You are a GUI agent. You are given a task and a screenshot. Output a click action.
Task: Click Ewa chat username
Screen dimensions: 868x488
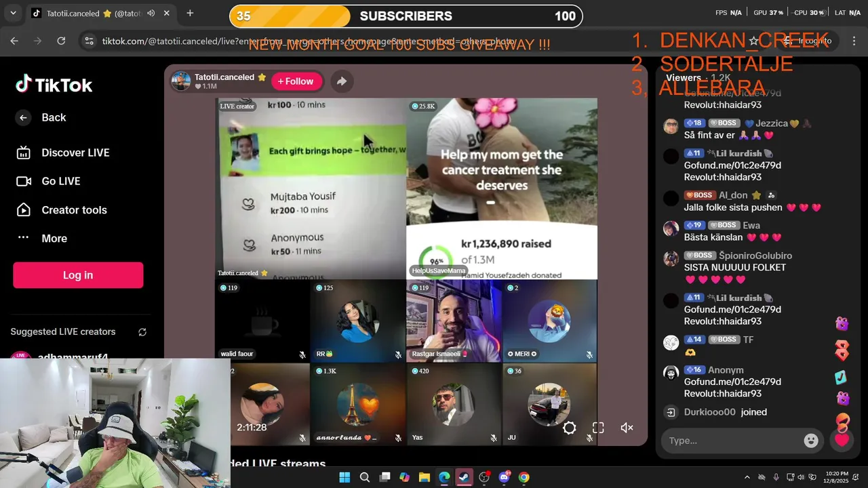[x=751, y=225]
